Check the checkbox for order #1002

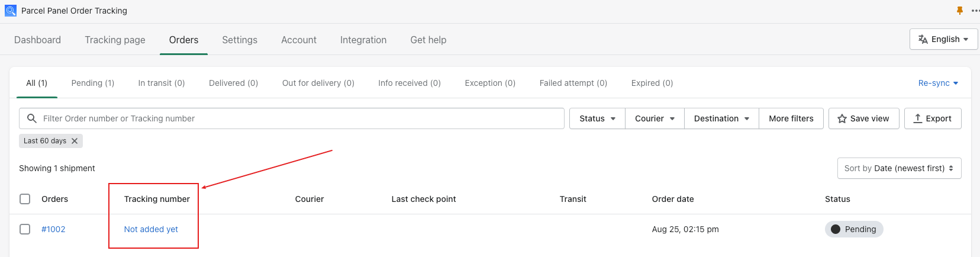tap(25, 229)
